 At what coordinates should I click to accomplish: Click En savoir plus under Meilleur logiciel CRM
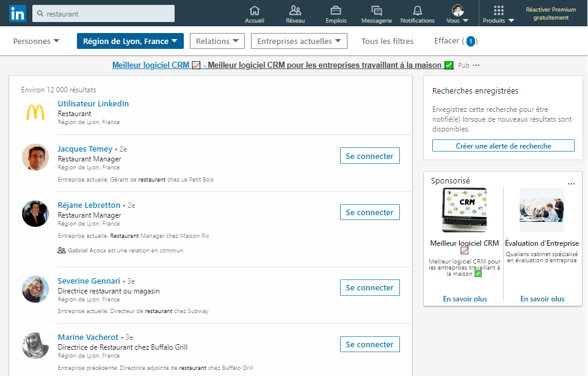click(465, 298)
